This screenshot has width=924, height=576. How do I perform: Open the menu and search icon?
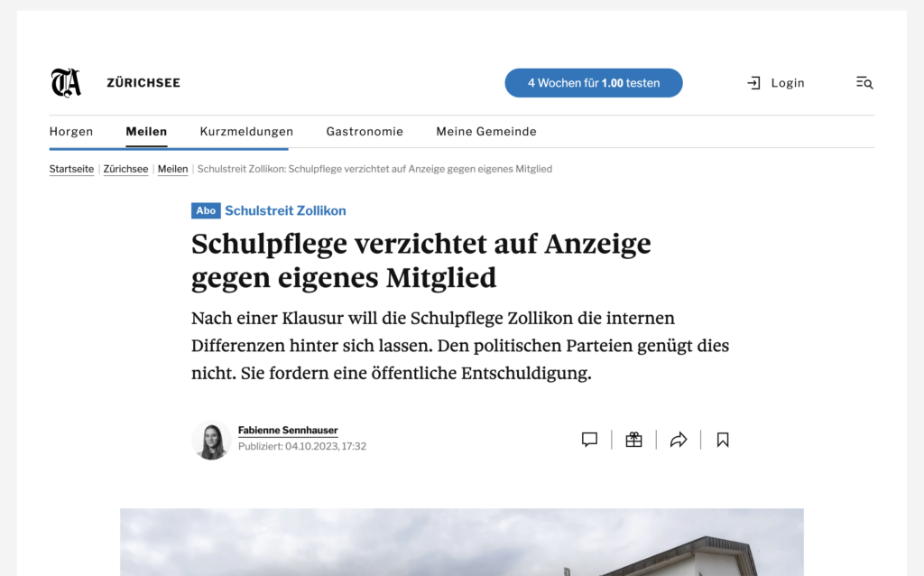pyautogui.click(x=864, y=83)
